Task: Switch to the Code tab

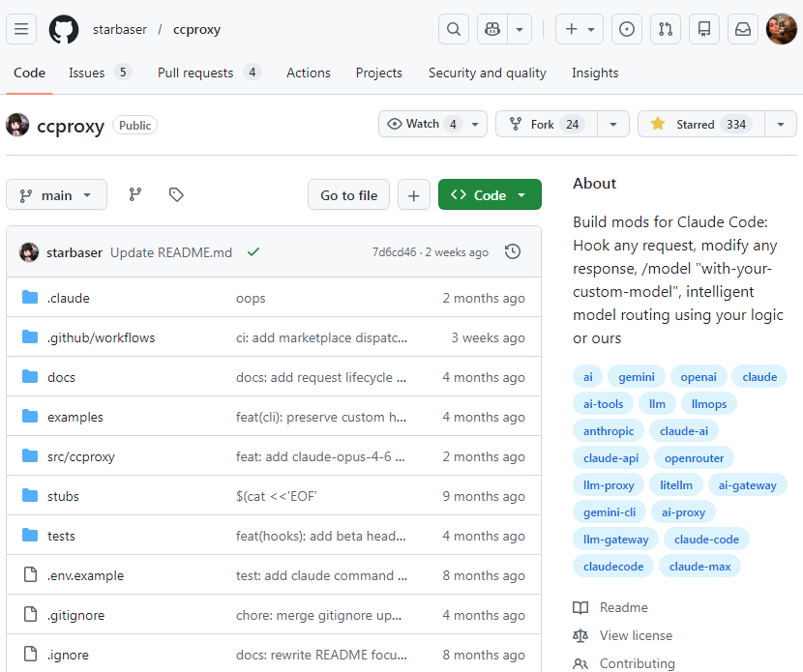Action: [x=29, y=73]
